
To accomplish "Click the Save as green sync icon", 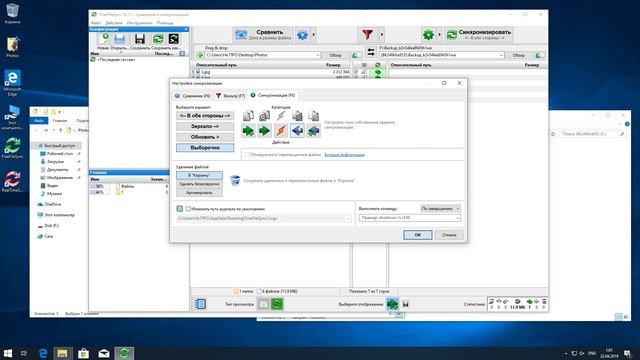I will pos(158,39).
